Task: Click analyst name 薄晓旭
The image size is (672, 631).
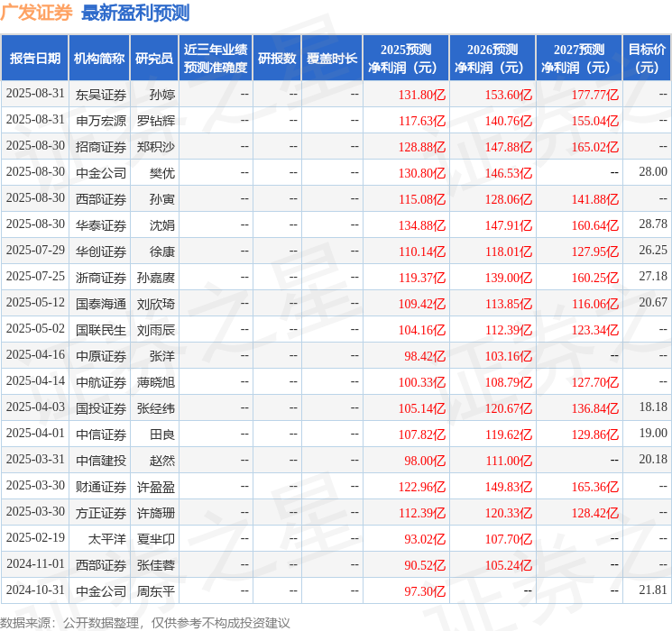Action: 156,382
